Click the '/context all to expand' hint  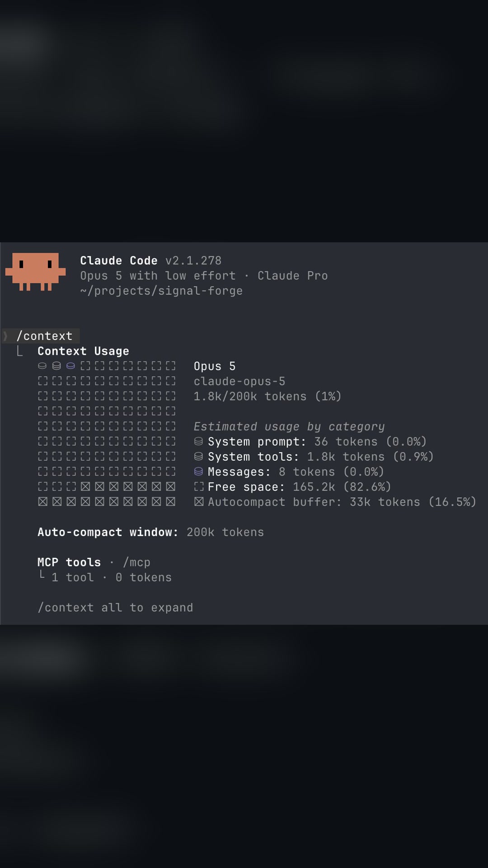pos(115,608)
